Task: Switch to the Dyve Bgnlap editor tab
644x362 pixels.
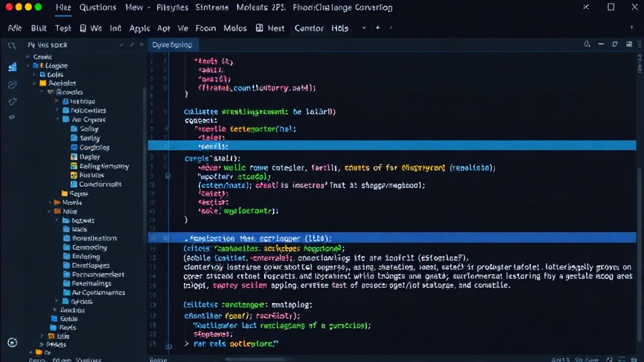Action: (x=172, y=45)
